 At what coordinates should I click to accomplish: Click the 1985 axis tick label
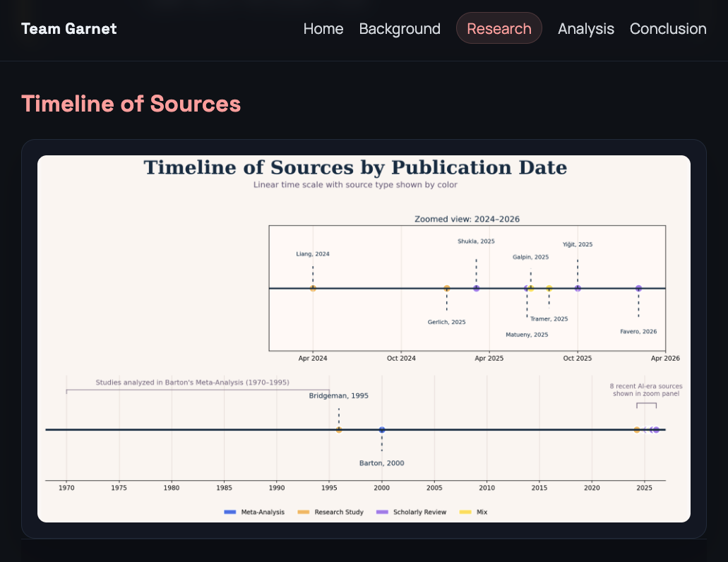[224, 488]
